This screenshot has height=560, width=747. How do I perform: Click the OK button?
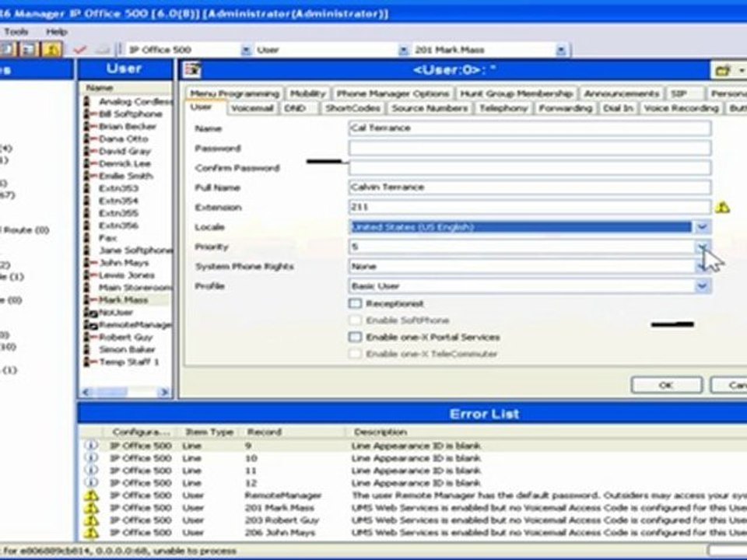tap(666, 385)
